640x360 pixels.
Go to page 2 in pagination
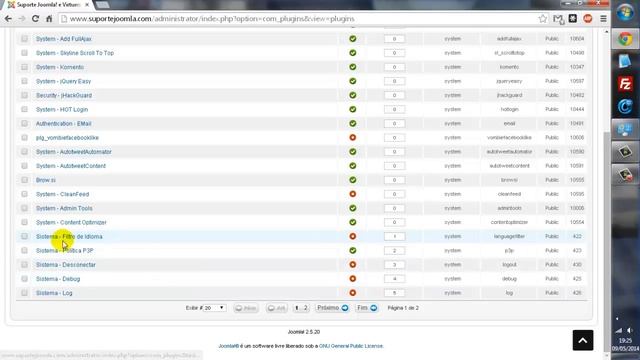point(305,308)
